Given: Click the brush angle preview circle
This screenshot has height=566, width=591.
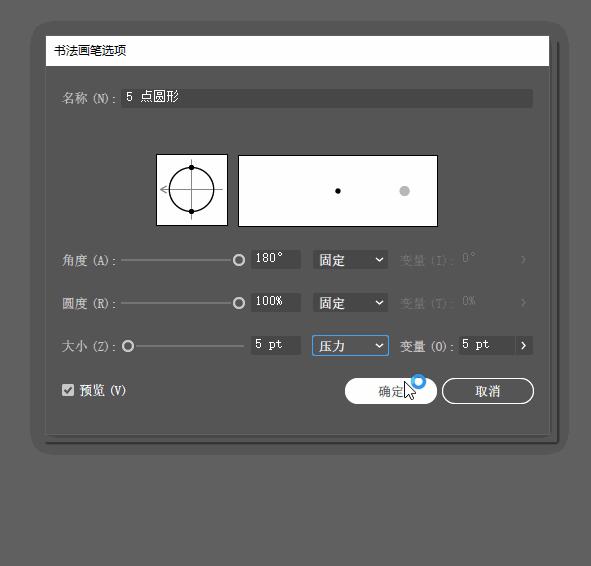Looking at the screenshot, I should (x=191, y=190).
